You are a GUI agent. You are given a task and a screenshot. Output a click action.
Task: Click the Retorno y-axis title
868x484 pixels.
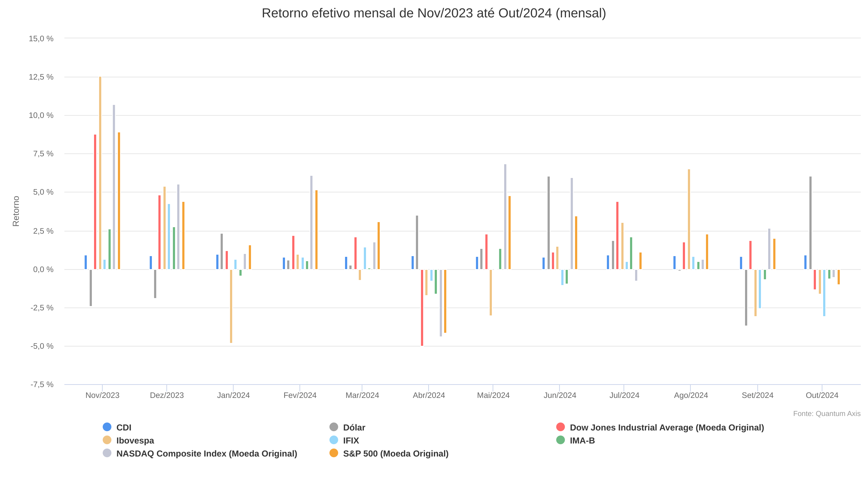coord(16,211)
